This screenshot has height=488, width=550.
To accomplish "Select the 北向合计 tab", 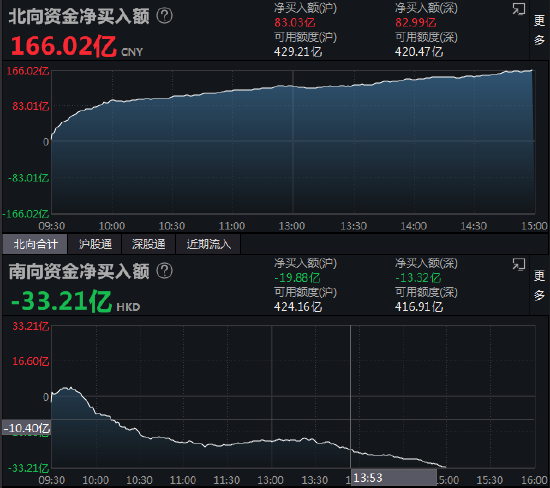I will pos(35,244).
